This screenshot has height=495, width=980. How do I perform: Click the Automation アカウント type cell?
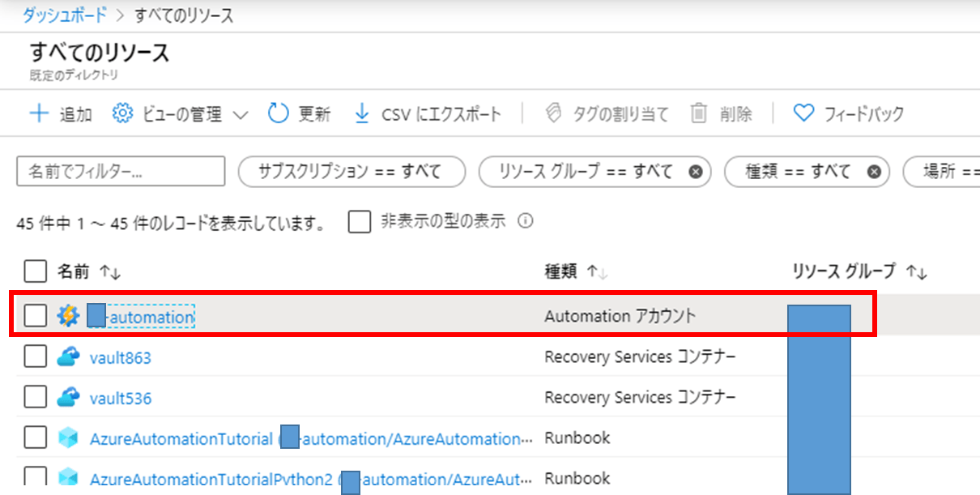click(620, 316)
